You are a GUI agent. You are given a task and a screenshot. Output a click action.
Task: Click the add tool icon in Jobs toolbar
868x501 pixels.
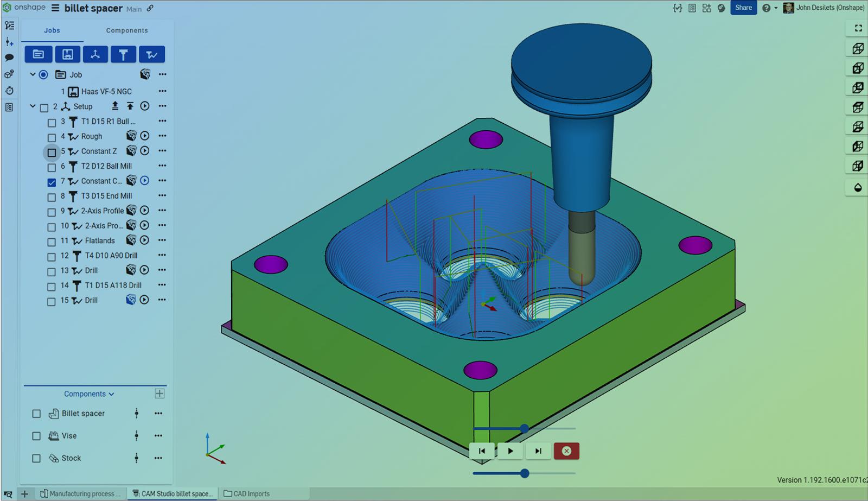(x=123, y=54)
